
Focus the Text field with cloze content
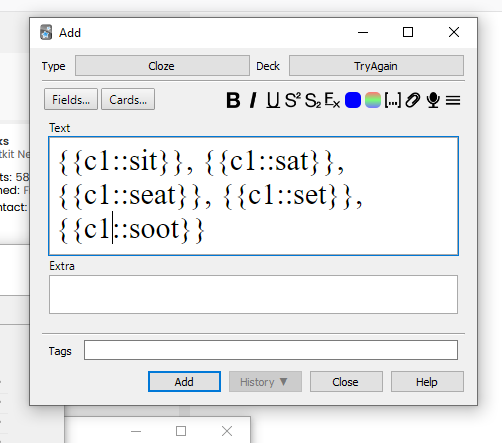click(253, 196)
